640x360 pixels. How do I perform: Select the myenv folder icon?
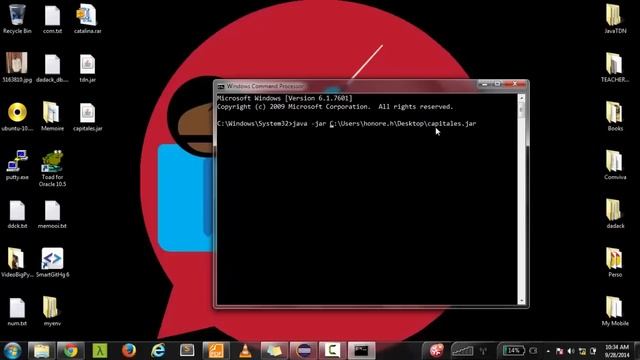pos(52,311)
